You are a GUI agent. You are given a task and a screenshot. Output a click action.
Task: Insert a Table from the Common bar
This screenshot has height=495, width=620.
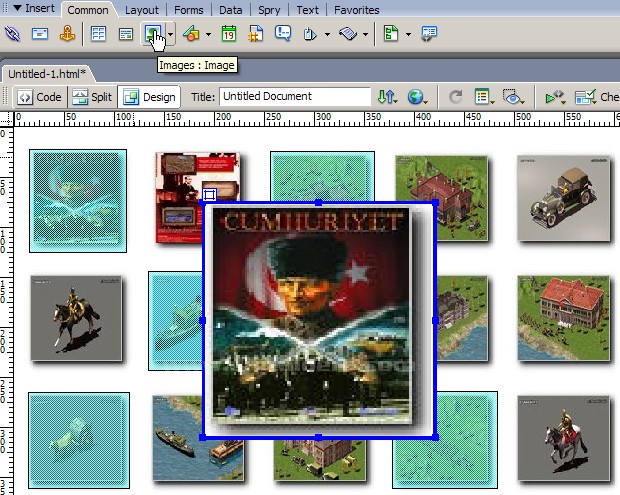(x=98, y=34)
